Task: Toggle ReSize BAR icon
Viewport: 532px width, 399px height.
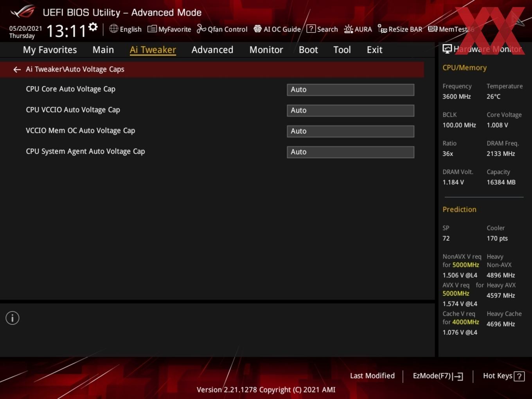Action: point(382,29)
